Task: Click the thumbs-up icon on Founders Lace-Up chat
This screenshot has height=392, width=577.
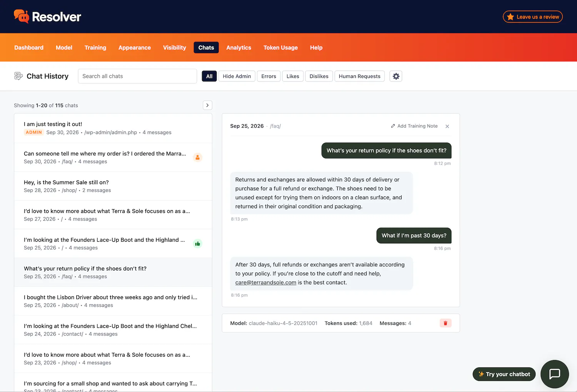Action: point(197,244)
